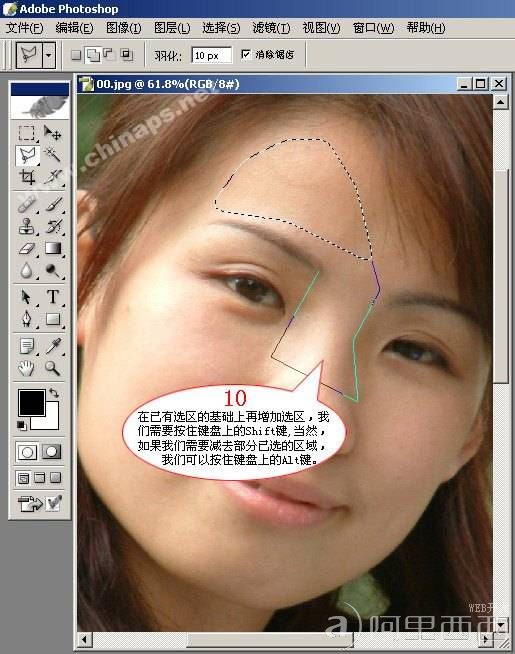
Task: Open the 文件(F) file menu
Action: tap(25, 28)
